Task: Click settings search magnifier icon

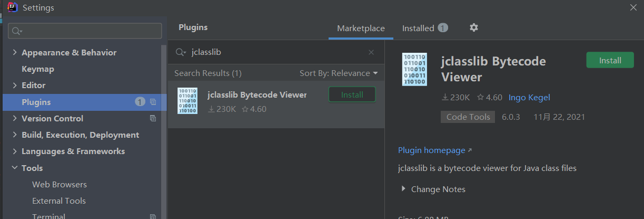Action: click(17, 31)
